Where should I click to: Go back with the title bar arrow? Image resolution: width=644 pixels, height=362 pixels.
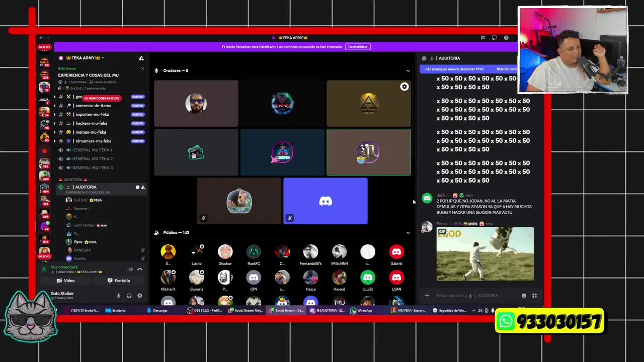(x=41, y=38)
